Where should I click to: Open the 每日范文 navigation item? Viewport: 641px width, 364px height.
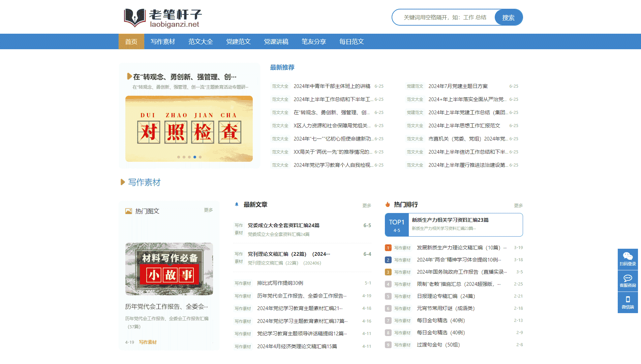click(x=352, y=41)
